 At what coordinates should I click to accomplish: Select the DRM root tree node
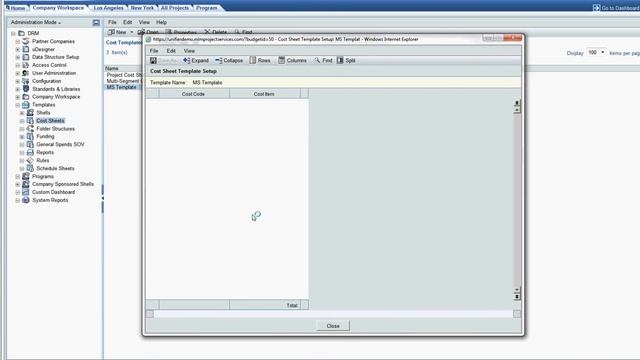click(x=33, y=33)
